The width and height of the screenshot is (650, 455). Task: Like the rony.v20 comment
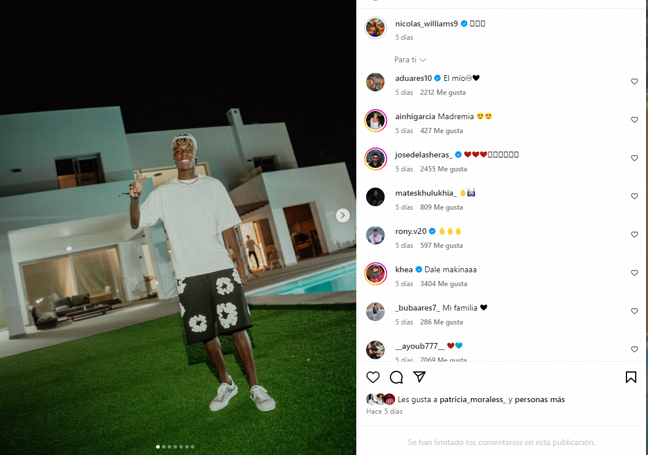(x=634, y=235)
